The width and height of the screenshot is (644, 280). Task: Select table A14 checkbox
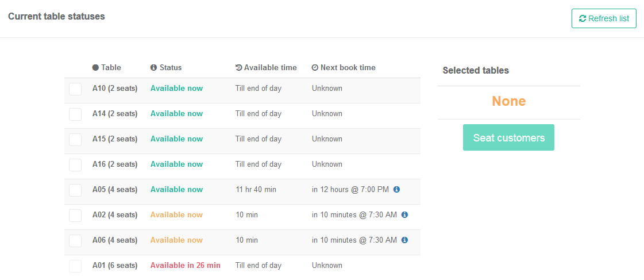click(75, 114)
